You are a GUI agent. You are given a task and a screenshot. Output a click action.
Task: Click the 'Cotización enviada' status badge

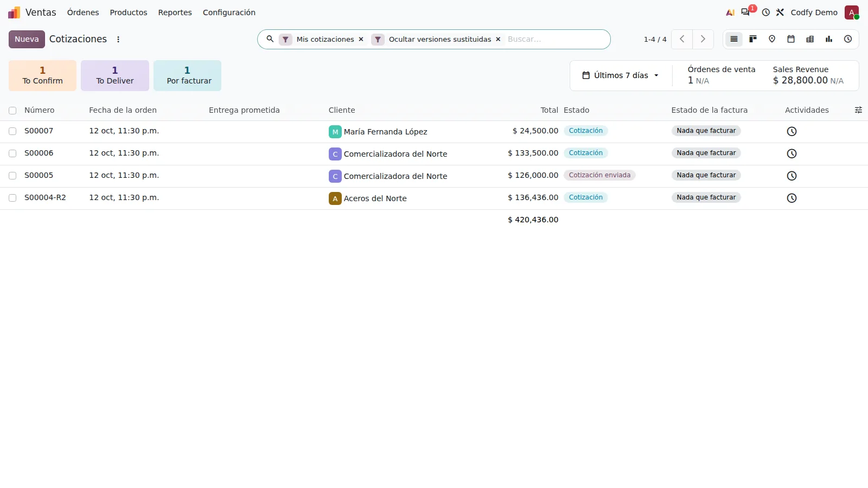tap(599, 175)
